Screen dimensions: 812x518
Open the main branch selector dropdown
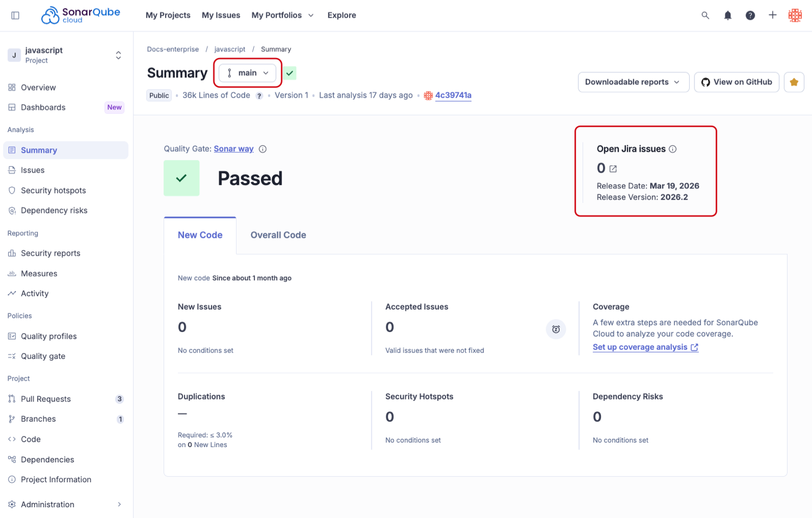tap(247, 73)
